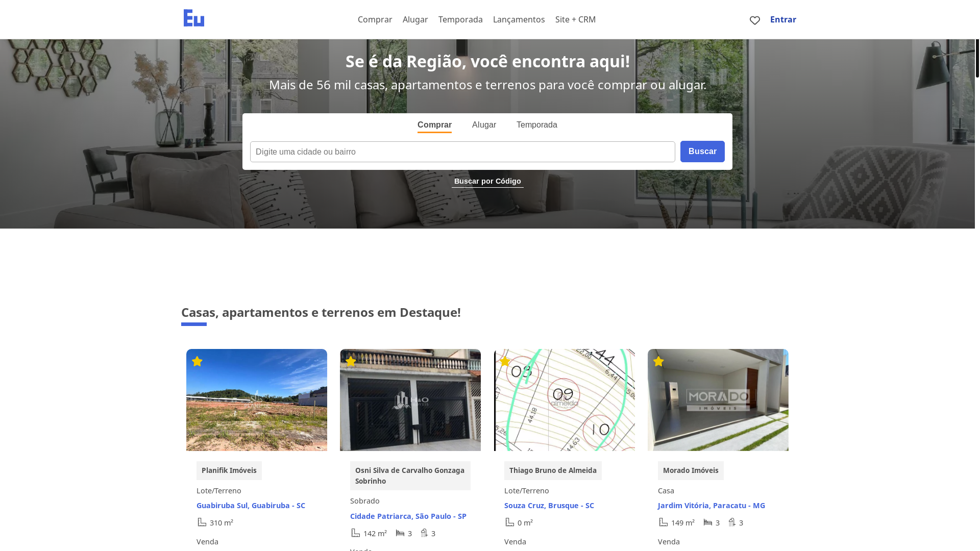Viewport: 980px width, 551px height.
Task: Click area icon next to 149 m²
Action: coord(664,522)
